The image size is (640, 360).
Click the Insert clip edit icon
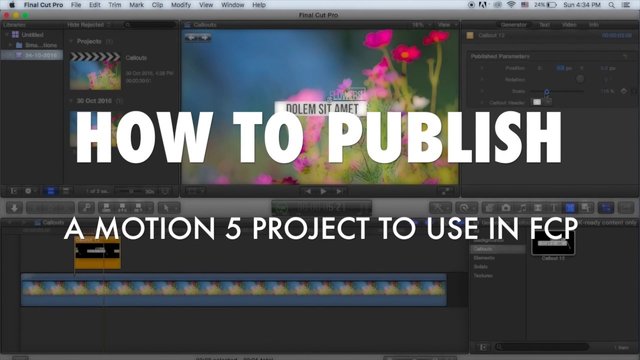(122, 208)
